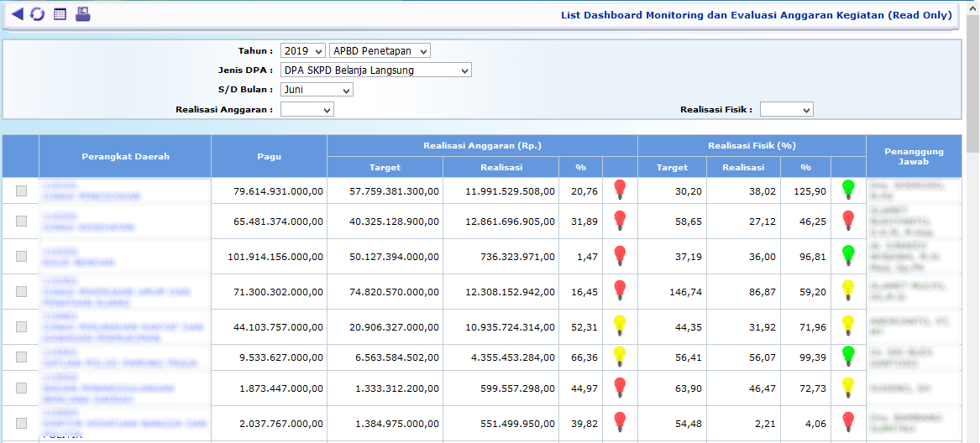Click red physical bulb next to 4,06 percent

848,421
